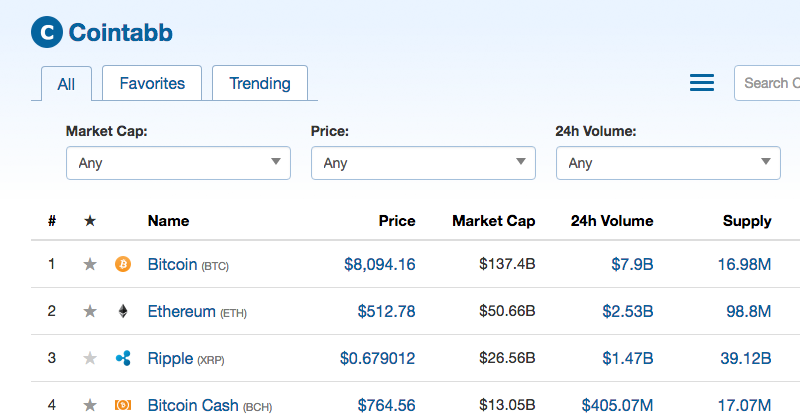Click Ripple supply 39.12B

[745, 358]
